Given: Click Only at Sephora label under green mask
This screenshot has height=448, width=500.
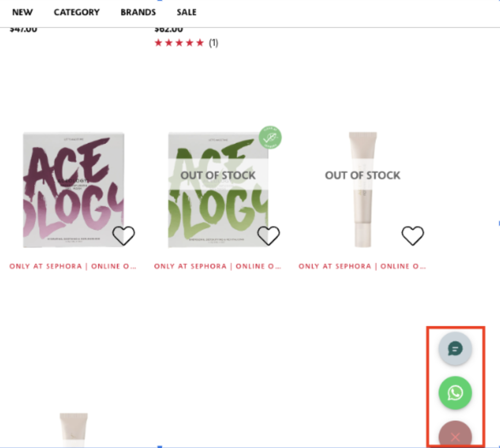Looking at the screenshot, I should pyautogui.click(x=217, y=266).
